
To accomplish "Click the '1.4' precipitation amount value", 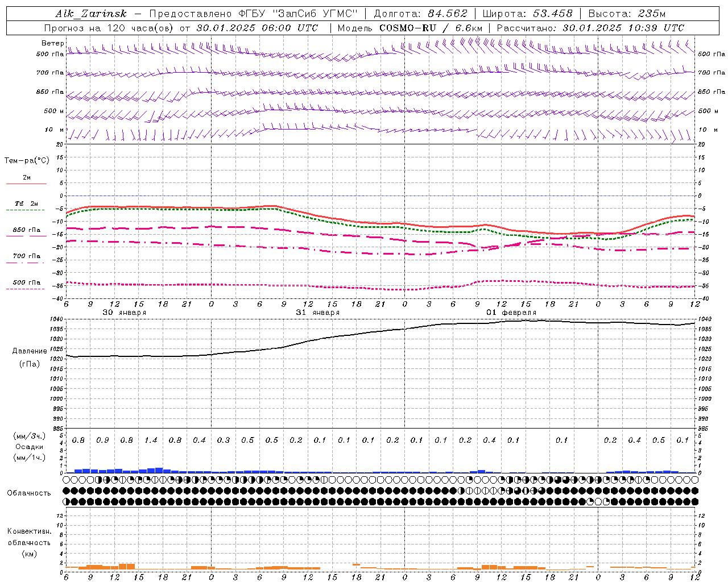I will pos(151,440).
